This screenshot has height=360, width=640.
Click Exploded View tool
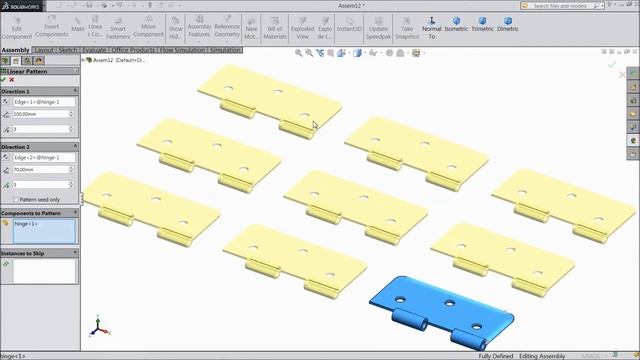[x=302, y=28]
